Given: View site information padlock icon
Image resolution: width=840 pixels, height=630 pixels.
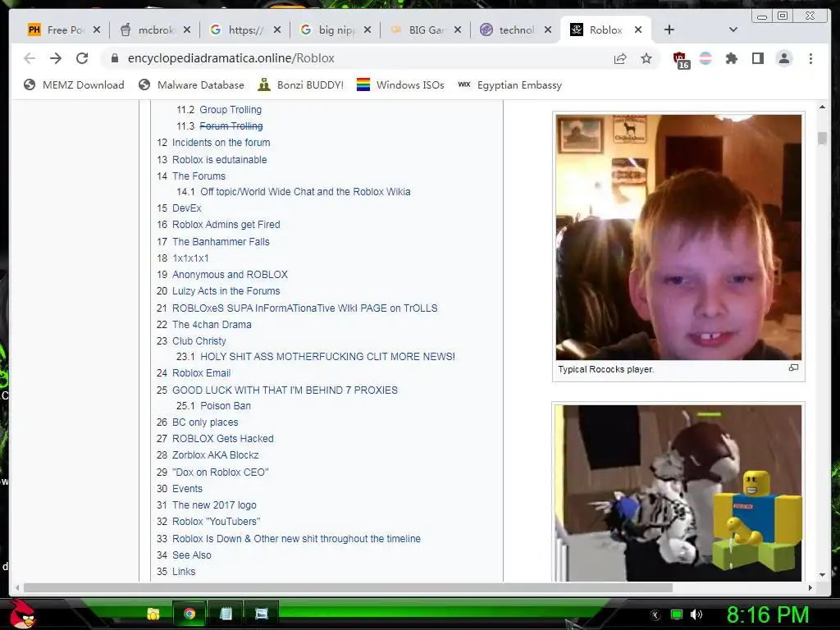Looking at the screenshot, I should coord(115,58).
